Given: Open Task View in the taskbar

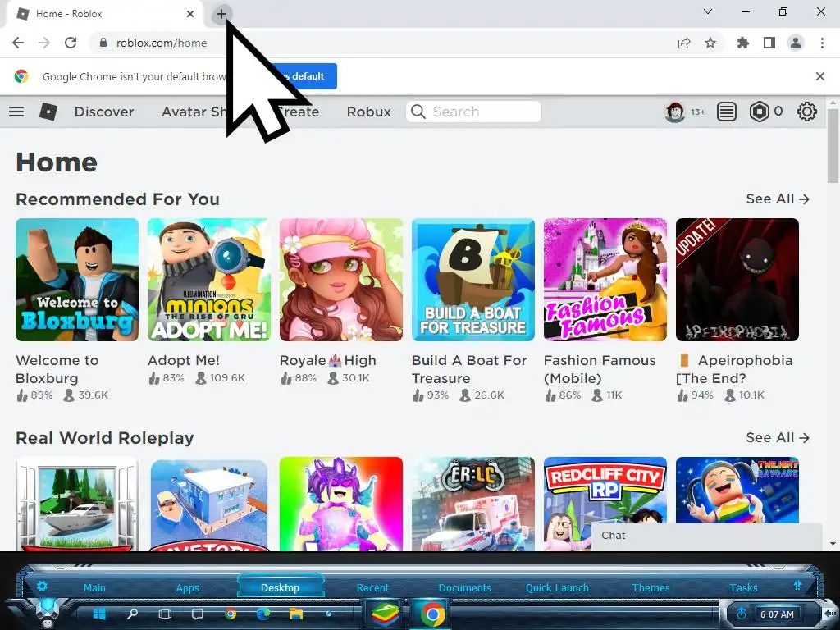Looking at the screenshot, I should click(165, 614).
